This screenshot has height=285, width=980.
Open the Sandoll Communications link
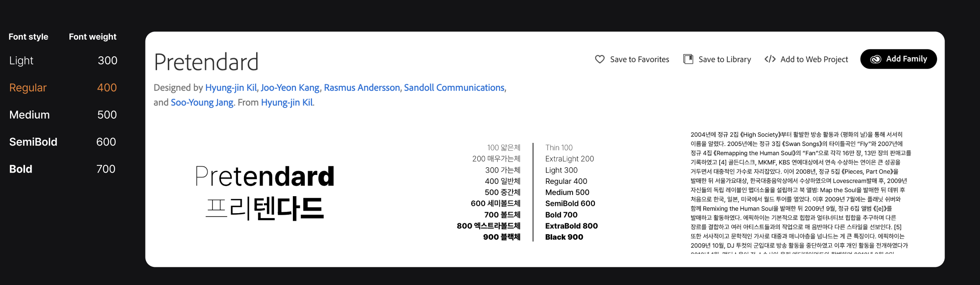[x=454, y=88]
